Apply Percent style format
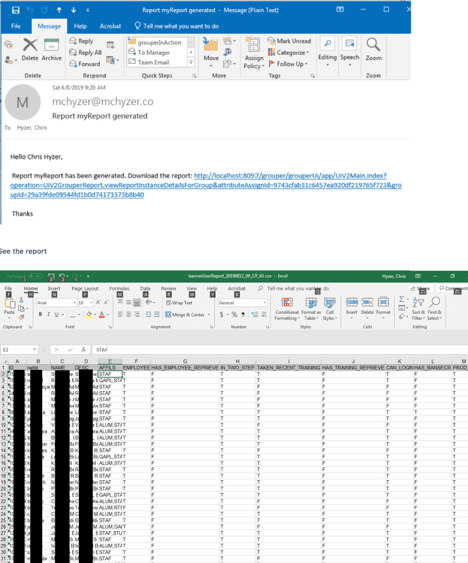Viewport: 468px width, 563px height. pyautogui.click(x=235, y=315)
